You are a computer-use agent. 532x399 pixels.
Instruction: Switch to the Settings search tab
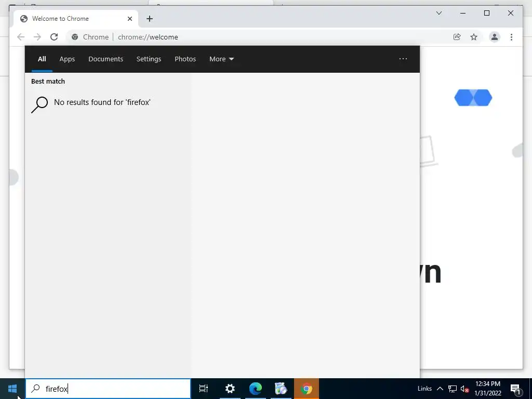149,59
